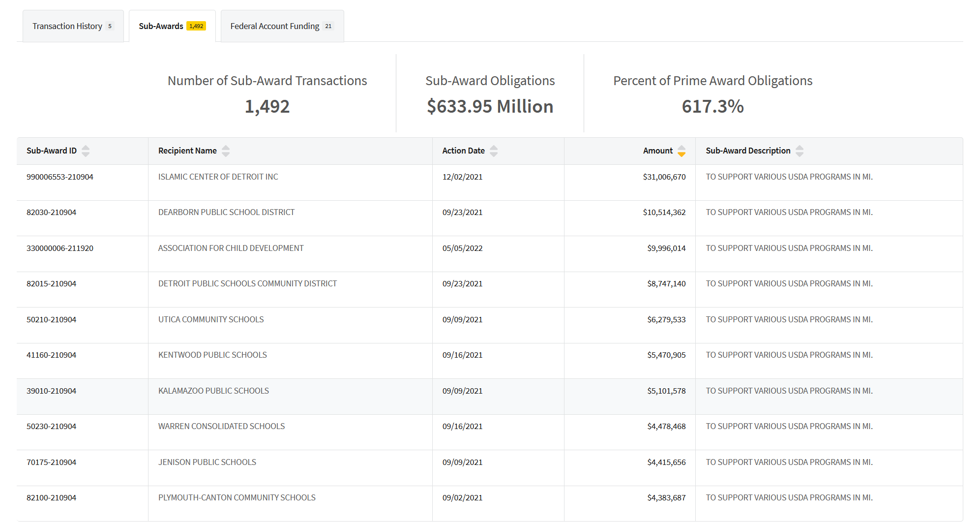
Task: Click ASSOCIATION FOR CHILD DEVELOPMENT recipient
Action: coord(231,248)
